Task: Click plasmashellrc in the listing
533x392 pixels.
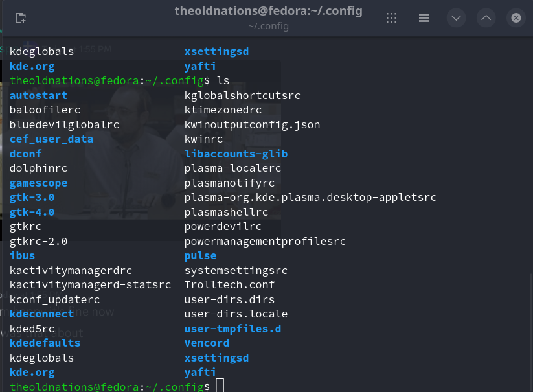Action: tap(227, 212)
